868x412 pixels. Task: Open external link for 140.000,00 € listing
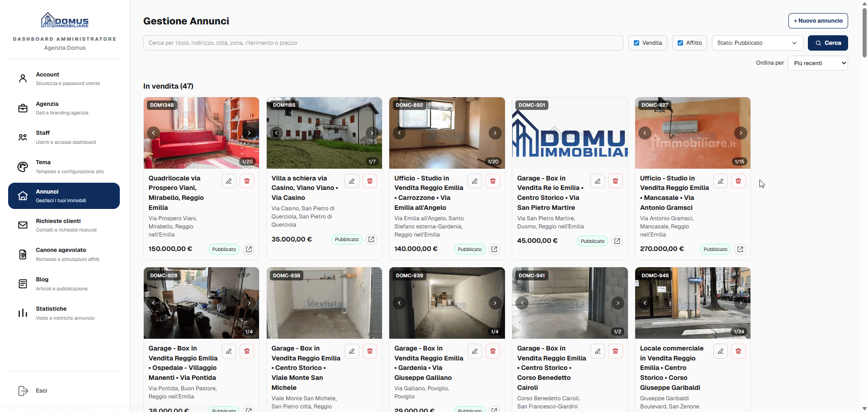pos(494,249)
